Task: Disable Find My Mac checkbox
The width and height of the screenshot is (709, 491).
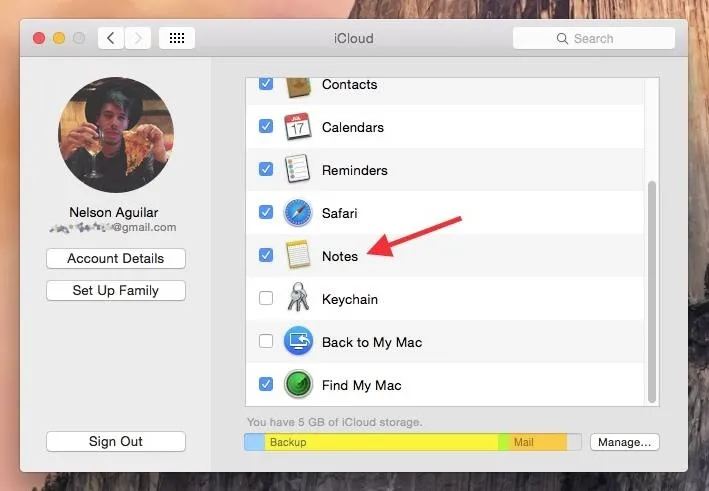Action: click(x=266, y=384)
